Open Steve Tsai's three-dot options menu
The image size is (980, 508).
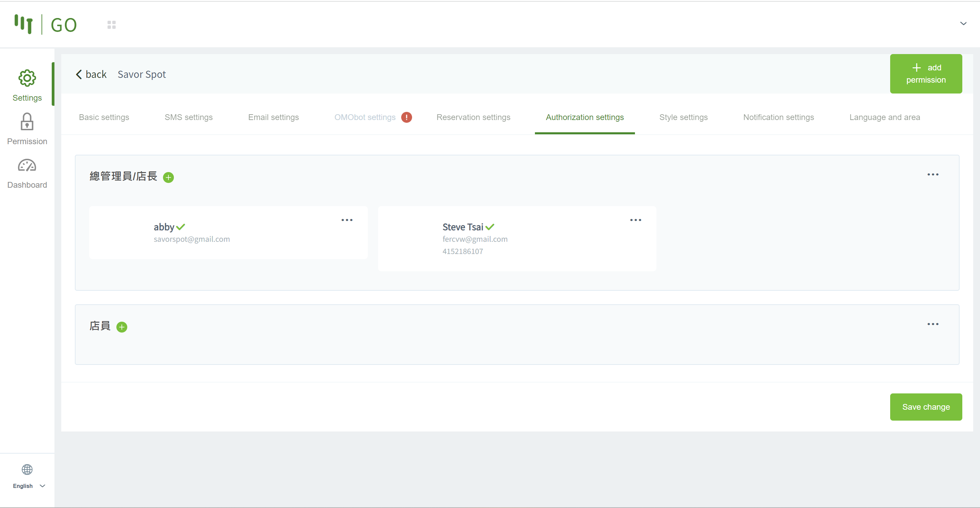(x=635, y=220)
